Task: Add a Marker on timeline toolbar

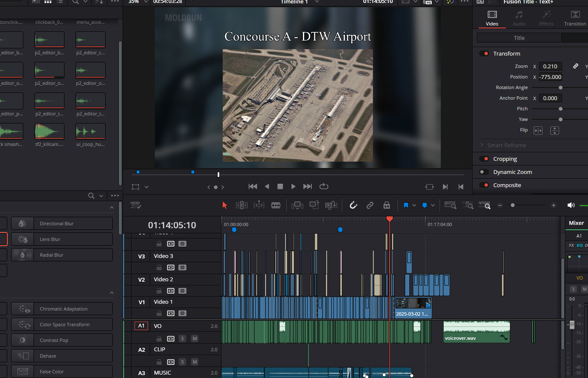Action: (425, 205)
